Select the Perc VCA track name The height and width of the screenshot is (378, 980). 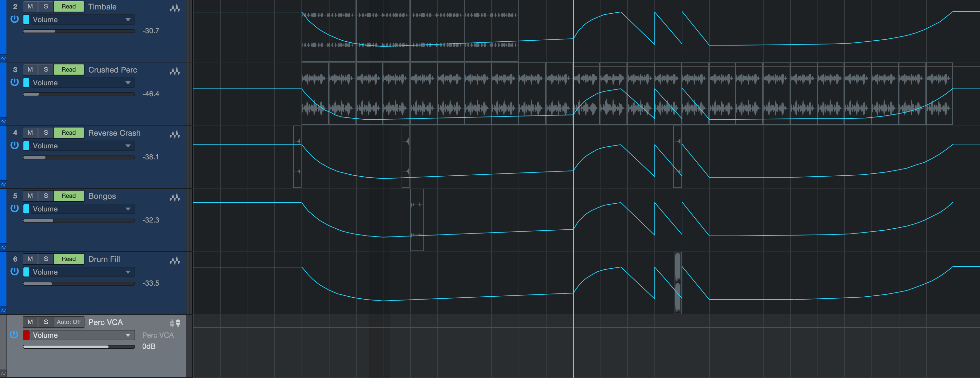pos(105,322)
